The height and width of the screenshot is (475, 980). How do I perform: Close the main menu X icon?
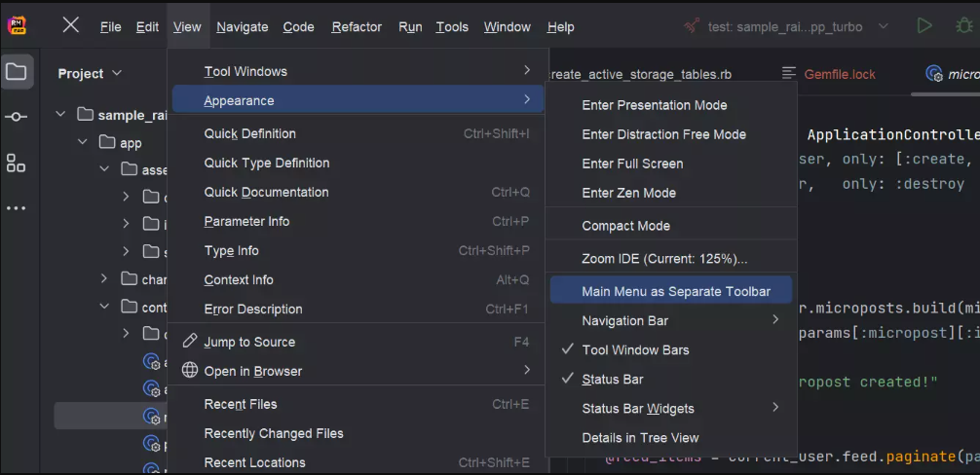[71, 25]
